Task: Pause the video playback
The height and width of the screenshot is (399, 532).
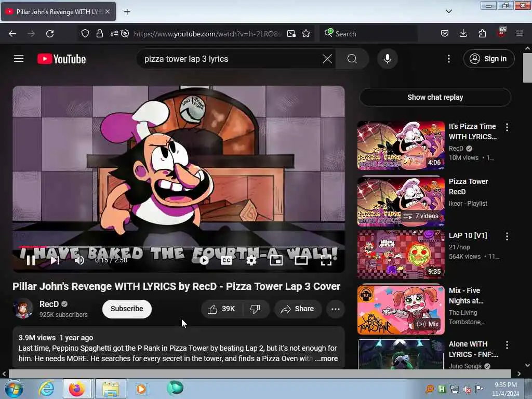Action: click(x=31, y=260)
